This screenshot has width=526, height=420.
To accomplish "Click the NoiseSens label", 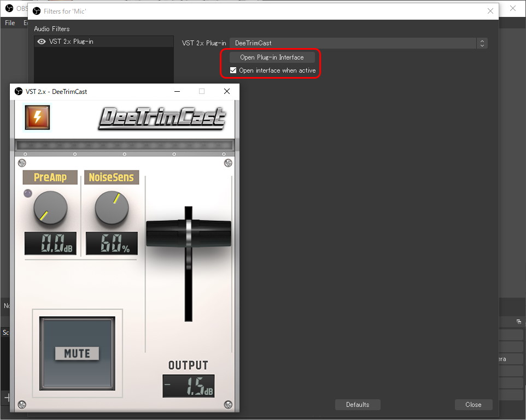I will click(x=112, y=178).
